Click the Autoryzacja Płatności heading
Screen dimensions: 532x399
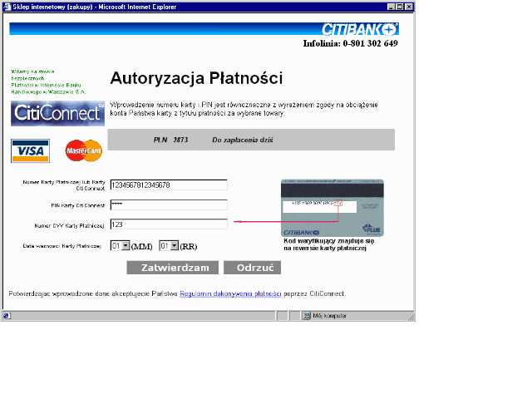(x=196, y=78)
